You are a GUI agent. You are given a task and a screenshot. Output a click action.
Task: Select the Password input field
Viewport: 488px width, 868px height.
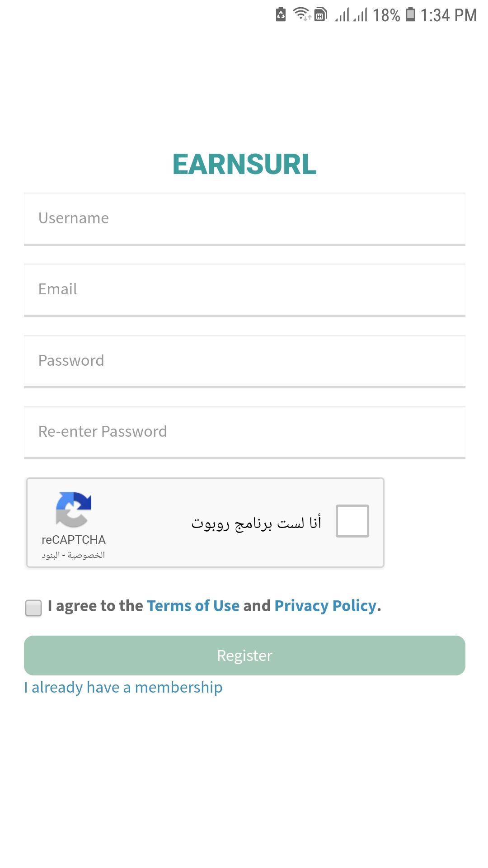(244, 361)
